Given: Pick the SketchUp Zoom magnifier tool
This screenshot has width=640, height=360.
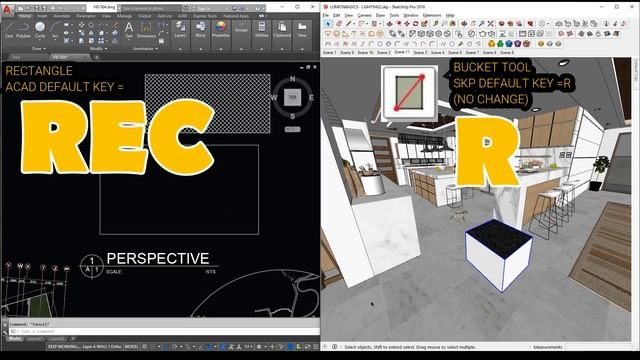Looking at the screenshot, I should click(482, 24).
